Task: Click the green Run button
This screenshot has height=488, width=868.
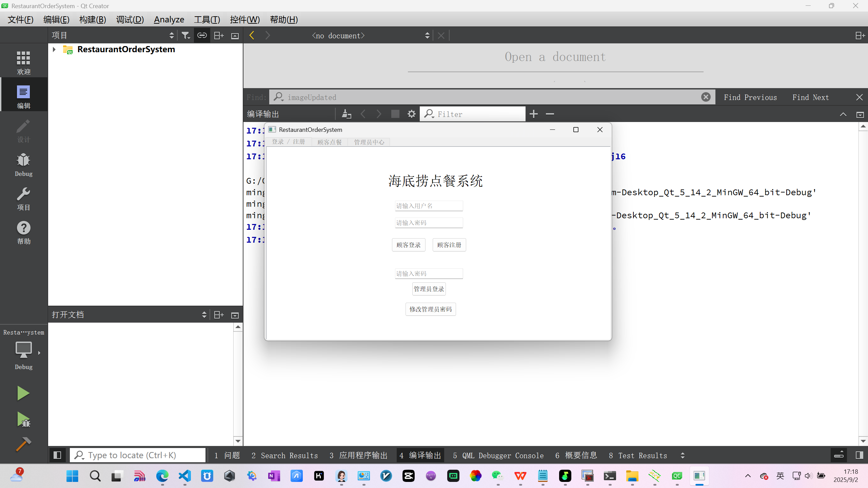Action: [x=23, y=393]
